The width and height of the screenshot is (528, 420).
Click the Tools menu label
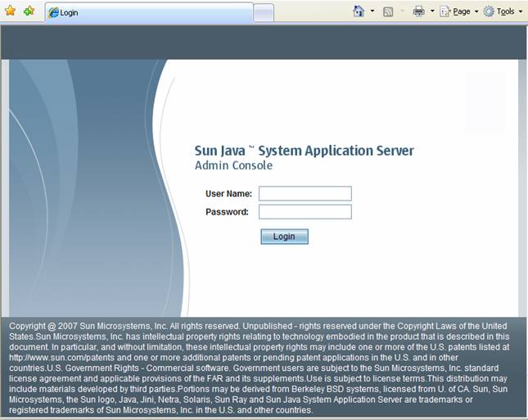506,11
